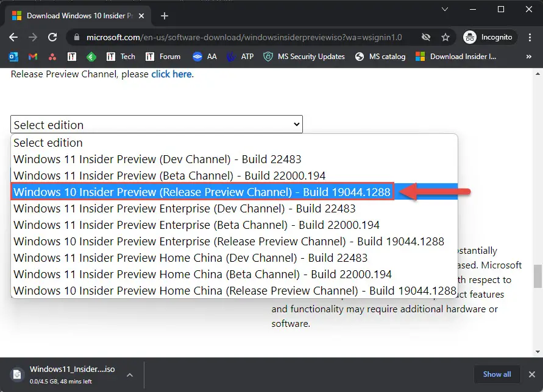Open the Gmail bookmark icon
This screenshot has width=543, height=392.
(x=33, y=57)
